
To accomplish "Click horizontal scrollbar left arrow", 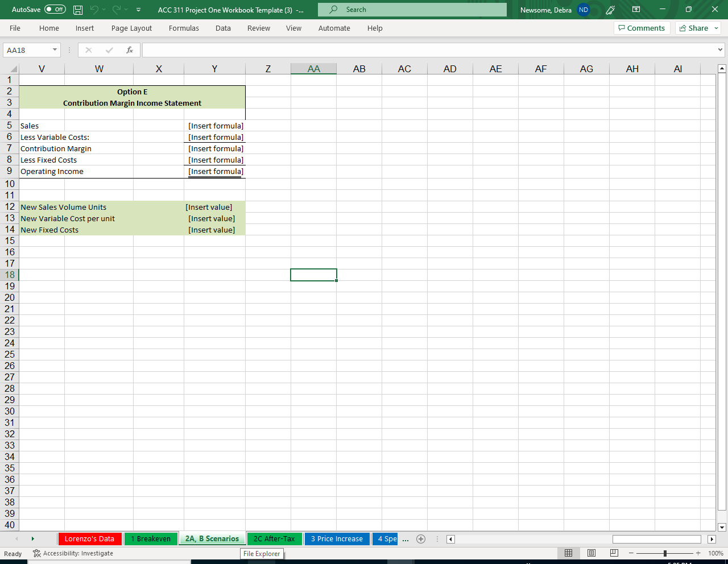I will click(450, 539).
